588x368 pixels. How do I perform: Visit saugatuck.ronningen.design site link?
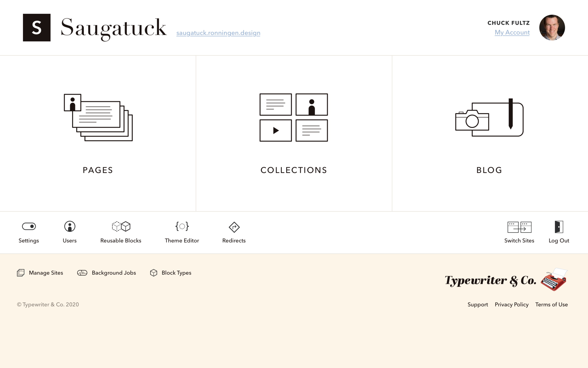(218, 33)
